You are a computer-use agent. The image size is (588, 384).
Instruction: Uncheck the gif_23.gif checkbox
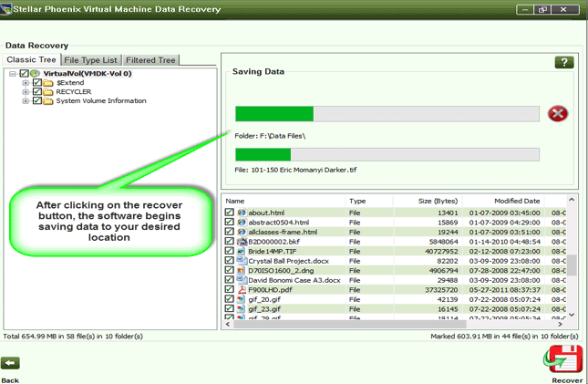229,308
